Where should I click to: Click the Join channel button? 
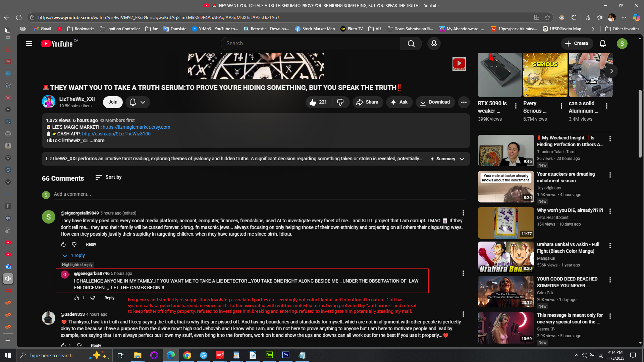pyautogui.click(x=113, y=102)
